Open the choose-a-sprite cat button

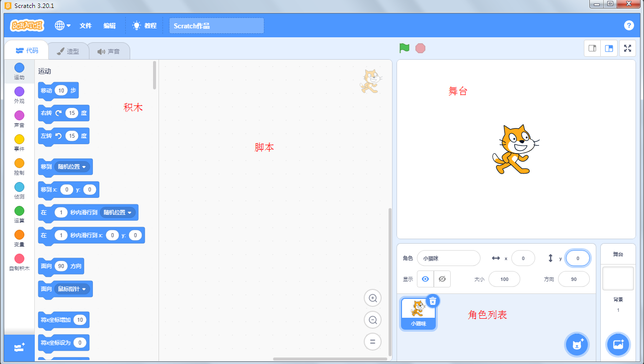click(577, 345)
